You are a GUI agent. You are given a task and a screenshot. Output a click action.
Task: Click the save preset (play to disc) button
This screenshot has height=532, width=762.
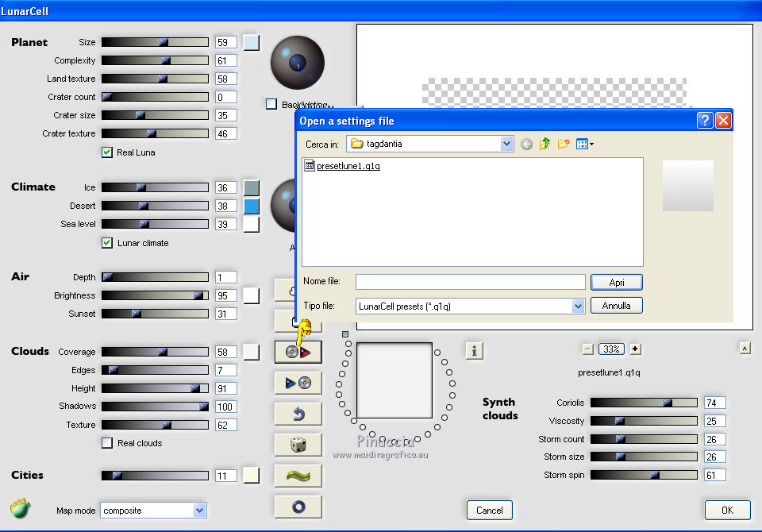tap(298, 383)
